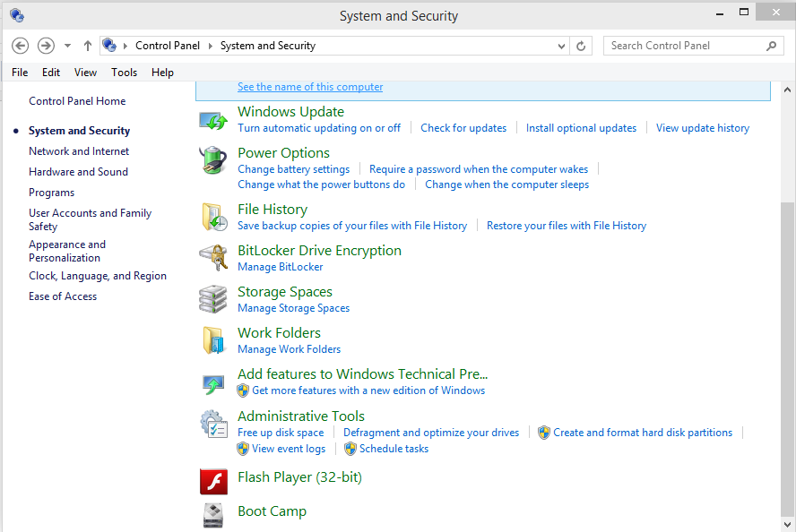Click the shield icon beside Schedule tasks
The height and width of the screenshot is (532, 796).
coord(350,449)
